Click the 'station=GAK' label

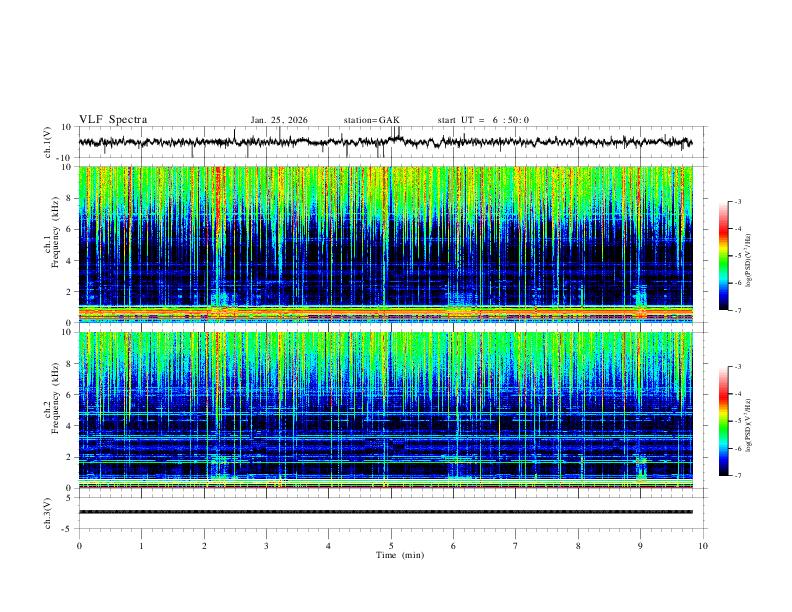coord(371,120)
